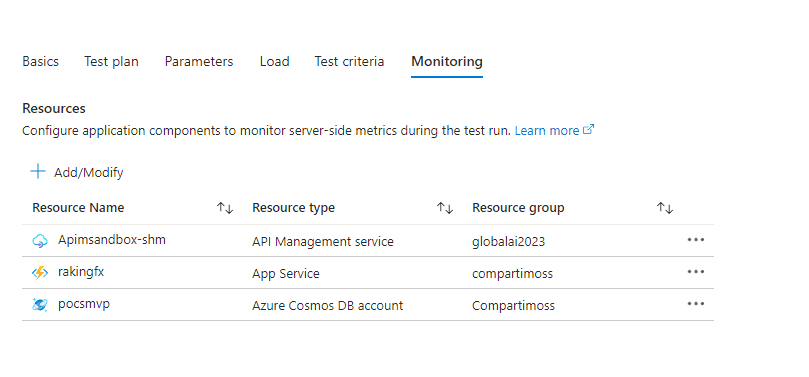Select the Monitoring tab

[447, 61]
